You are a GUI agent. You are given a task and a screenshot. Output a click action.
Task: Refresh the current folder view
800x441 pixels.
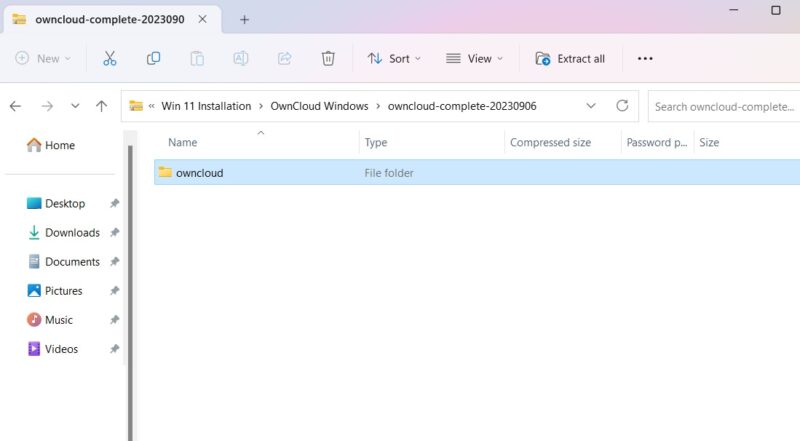pyautogui.click(x=622, y=106)
